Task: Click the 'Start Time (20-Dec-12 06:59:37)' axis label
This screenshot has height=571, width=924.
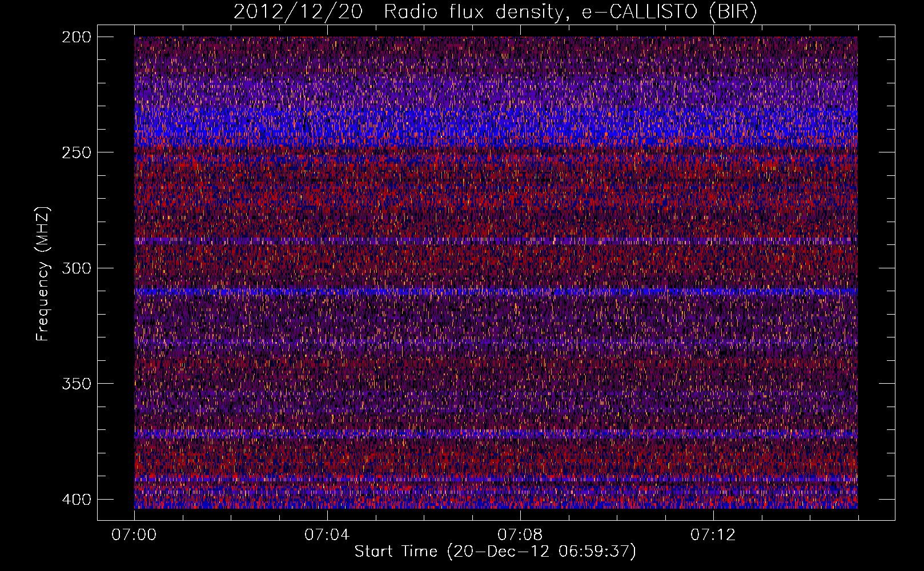Action: (x=495, y=551)
